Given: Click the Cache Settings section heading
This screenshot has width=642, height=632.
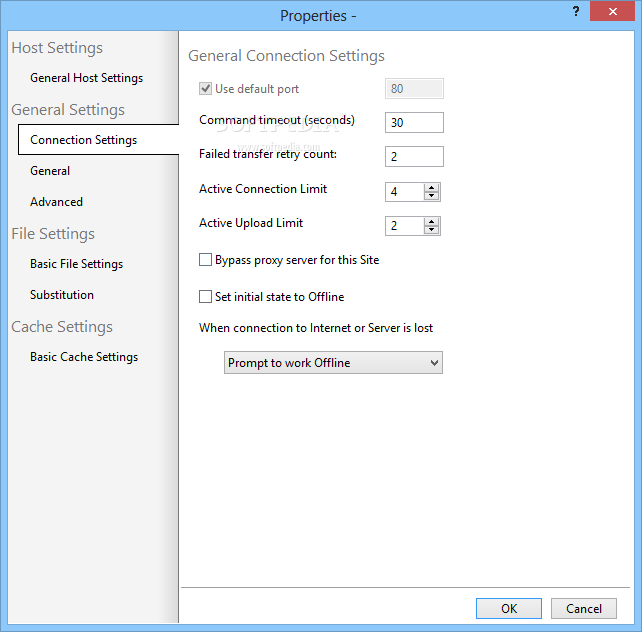Looking at the screenshot, I should coord(62,327).
